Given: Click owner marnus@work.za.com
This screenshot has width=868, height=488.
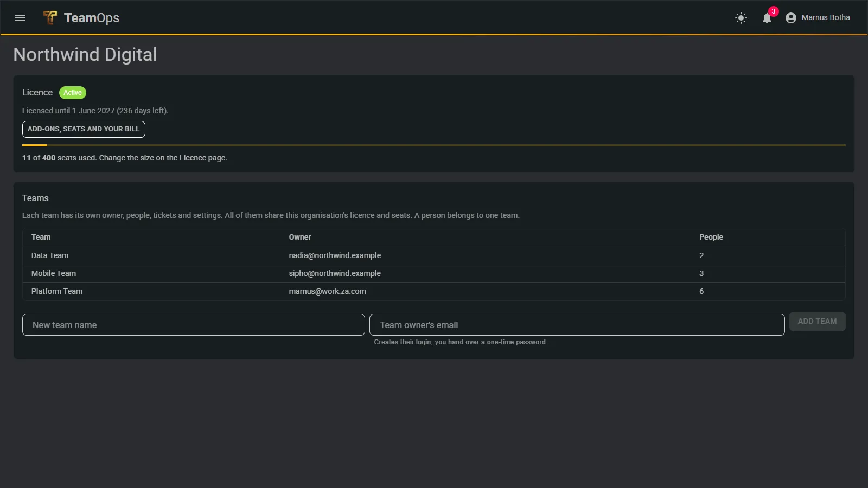Looking at the screenshot, I should [x=328, y=291].
